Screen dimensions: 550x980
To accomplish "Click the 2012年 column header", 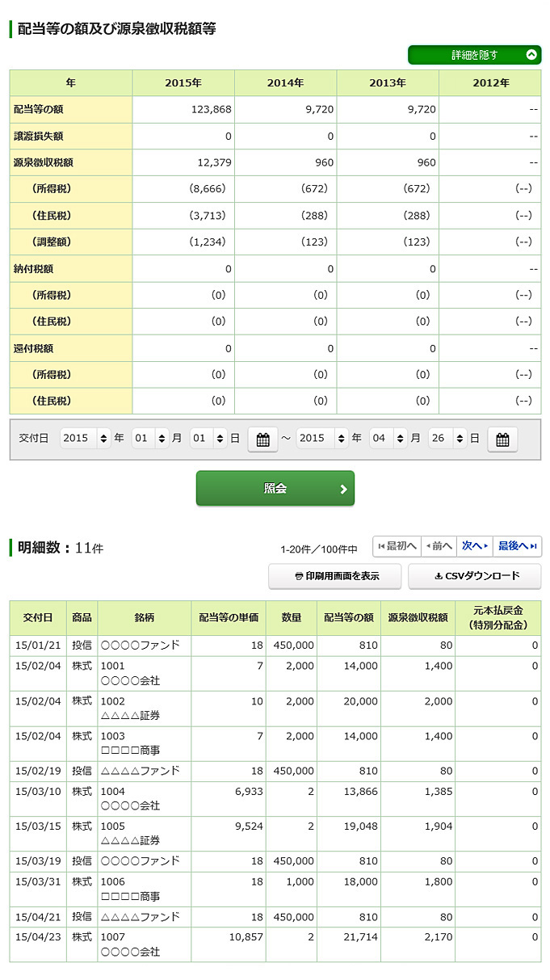I will 490,83.
